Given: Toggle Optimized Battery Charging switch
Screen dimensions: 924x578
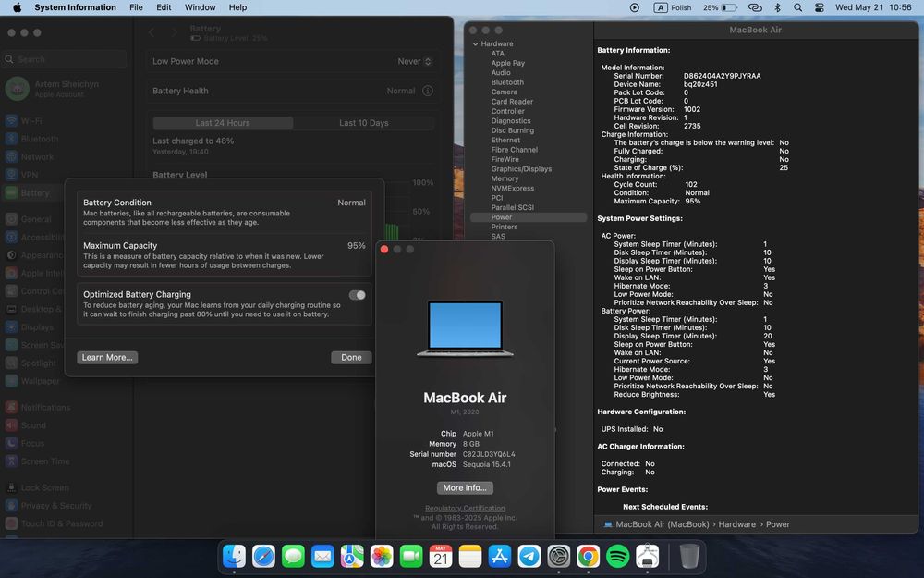Looking at the screenshot, I should pyautogui.click(x=357, y=295).
